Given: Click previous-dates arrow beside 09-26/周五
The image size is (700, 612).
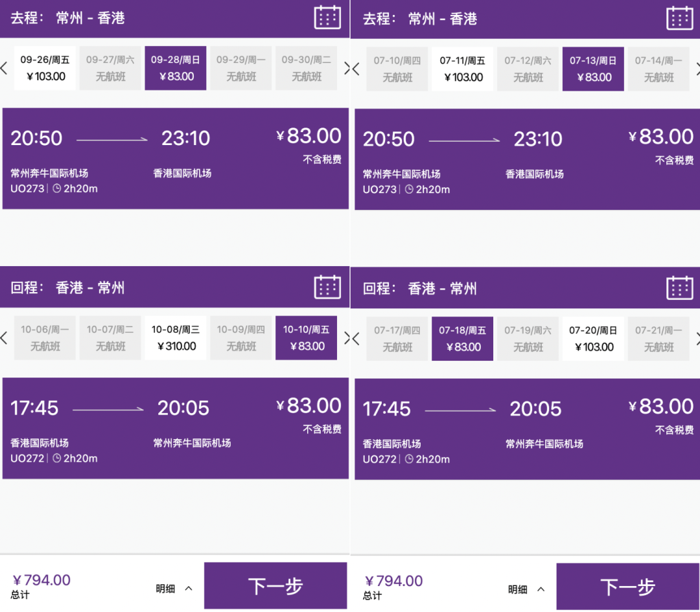Looking at the screenshot, I should pos(4,68).
